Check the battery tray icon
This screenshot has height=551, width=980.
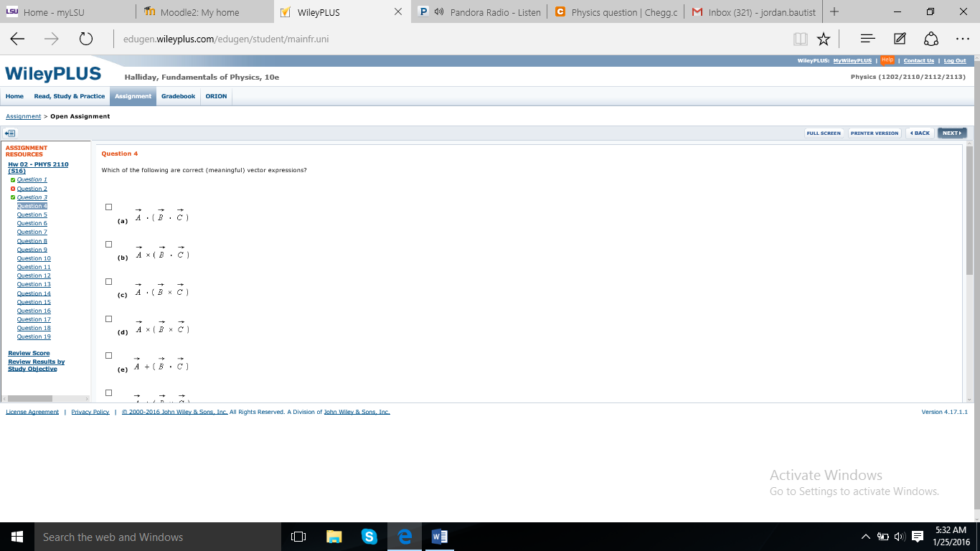pos(883,537)
